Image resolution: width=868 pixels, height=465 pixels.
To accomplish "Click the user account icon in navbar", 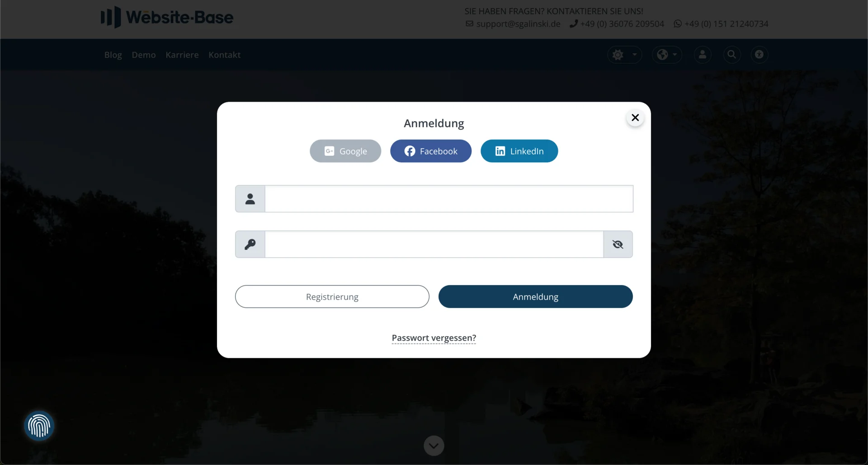I will click(702, 55).
